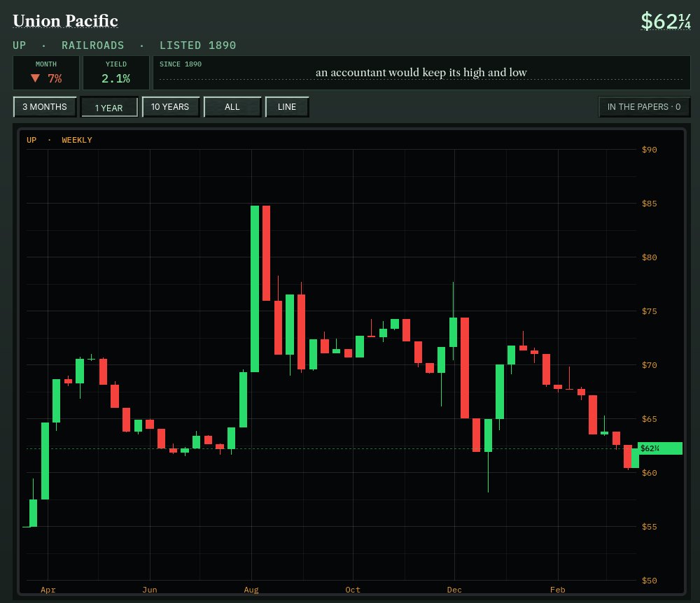700x603 pixels.
Task: Click the YIELD 2.1% stat box
Action: 116,73
